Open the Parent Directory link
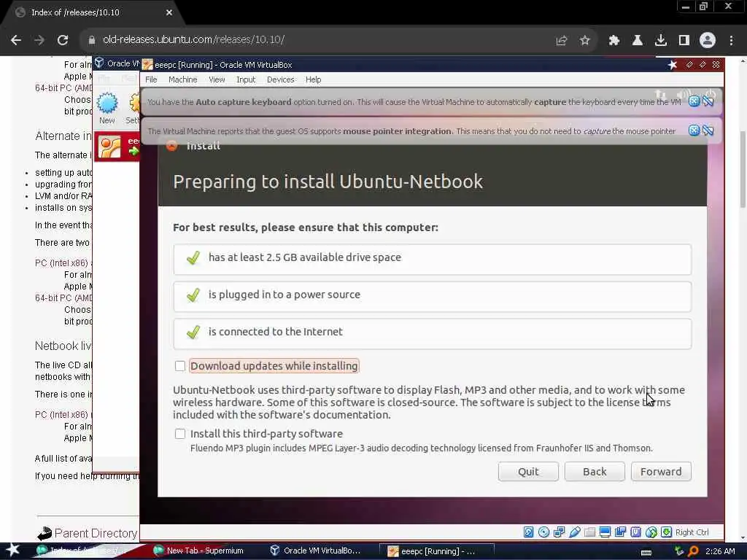 pos(96,533)
